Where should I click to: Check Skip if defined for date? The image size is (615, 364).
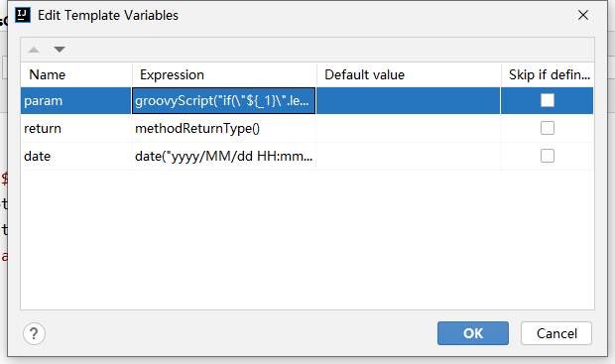548,156
